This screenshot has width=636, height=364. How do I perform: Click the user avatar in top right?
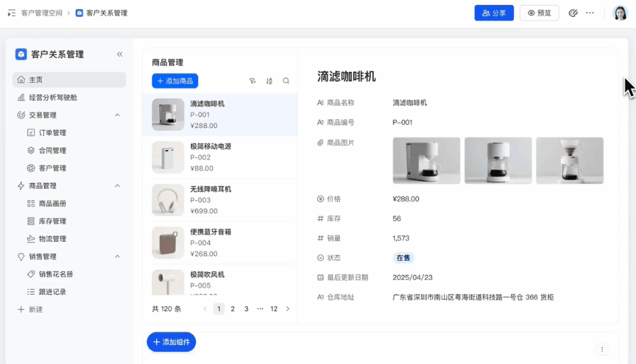pos(620,13)
